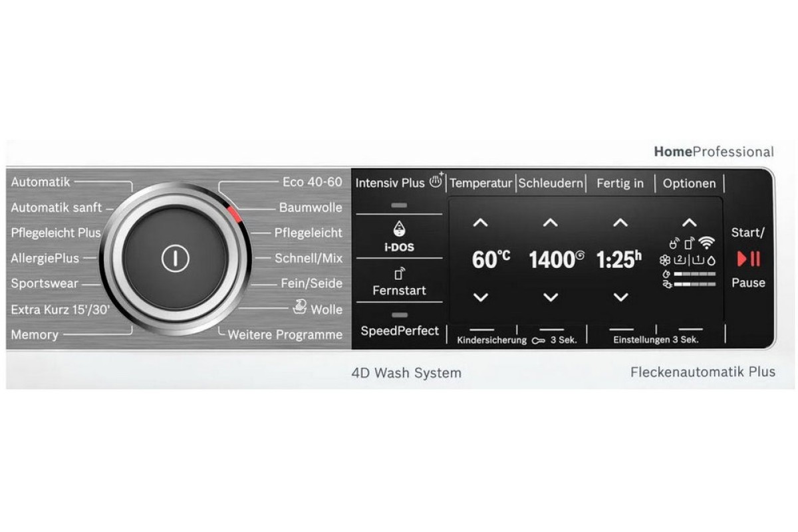This screenshot has height=532, width=798.
Task: Select the Temperatur heading
Action: [x=481, y=183]
